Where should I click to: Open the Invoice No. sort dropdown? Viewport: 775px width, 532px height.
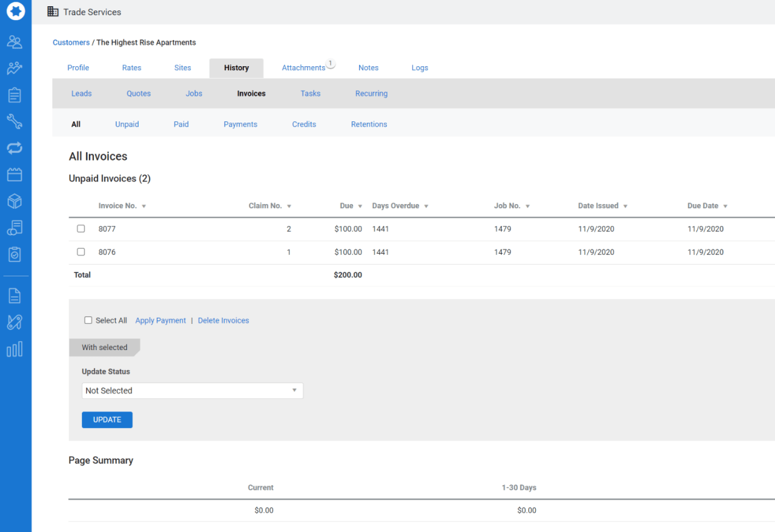coord(144,205)
